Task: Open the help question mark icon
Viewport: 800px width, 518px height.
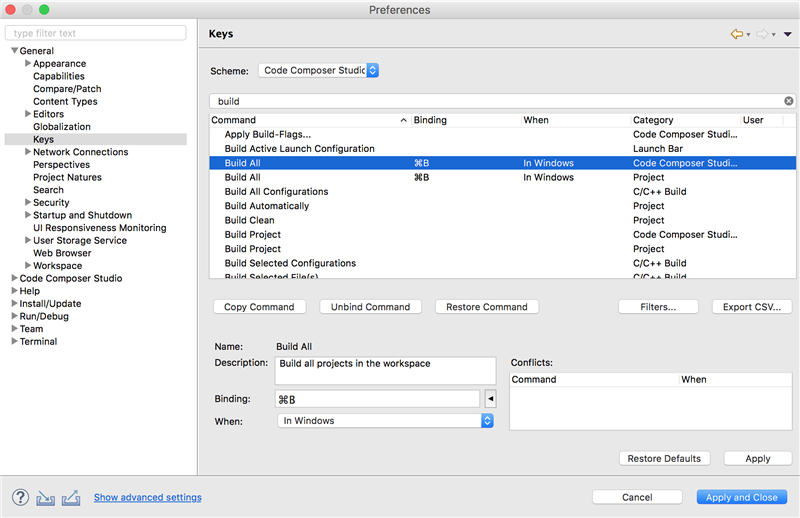Action: tap(20, 497)
